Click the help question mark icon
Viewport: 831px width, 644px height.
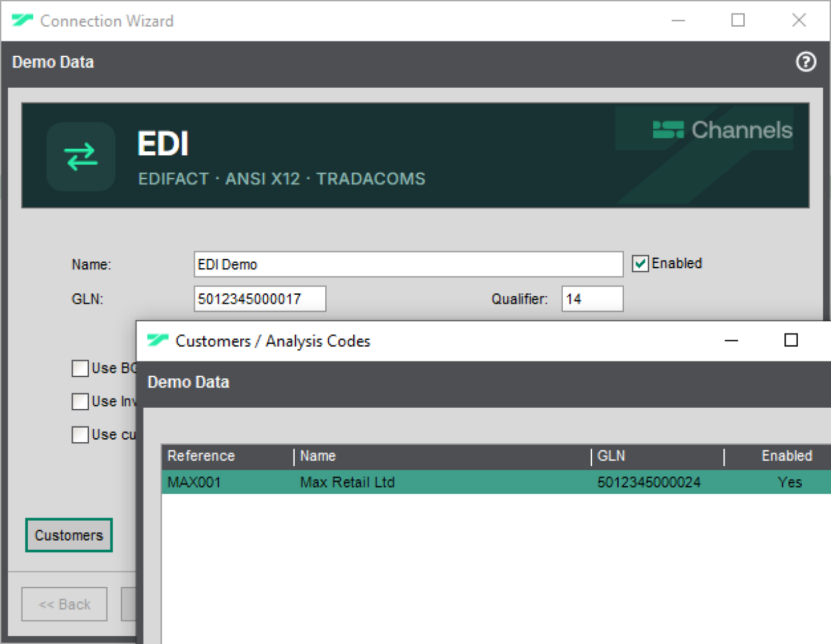[x=806, y=62]
